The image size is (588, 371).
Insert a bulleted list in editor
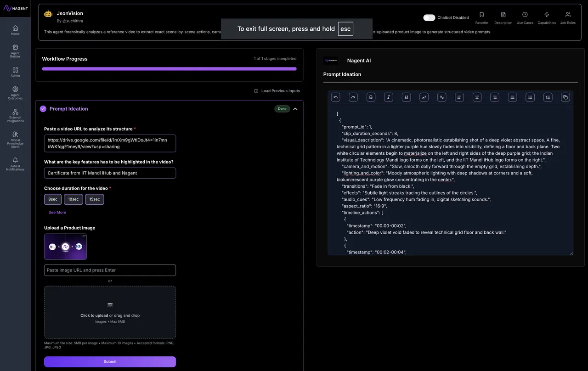[x=530, y=97]
